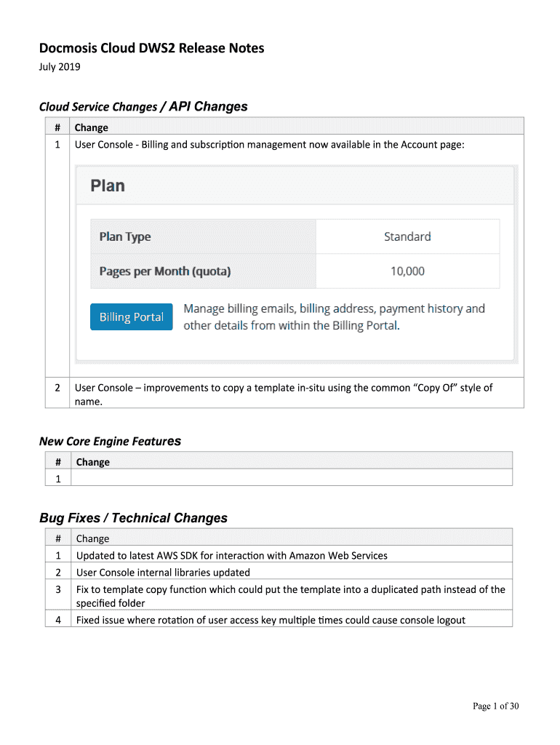Click the 10,000 quota value
Image resolution: width=560 pixels, height=745 pixels.
(407, 271)
